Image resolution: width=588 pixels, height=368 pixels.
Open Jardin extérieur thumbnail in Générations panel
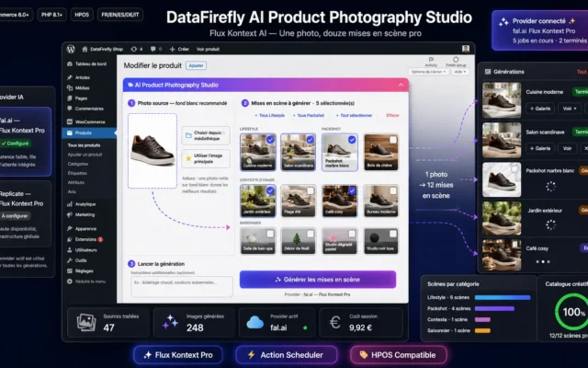click(x=502, y=218)
